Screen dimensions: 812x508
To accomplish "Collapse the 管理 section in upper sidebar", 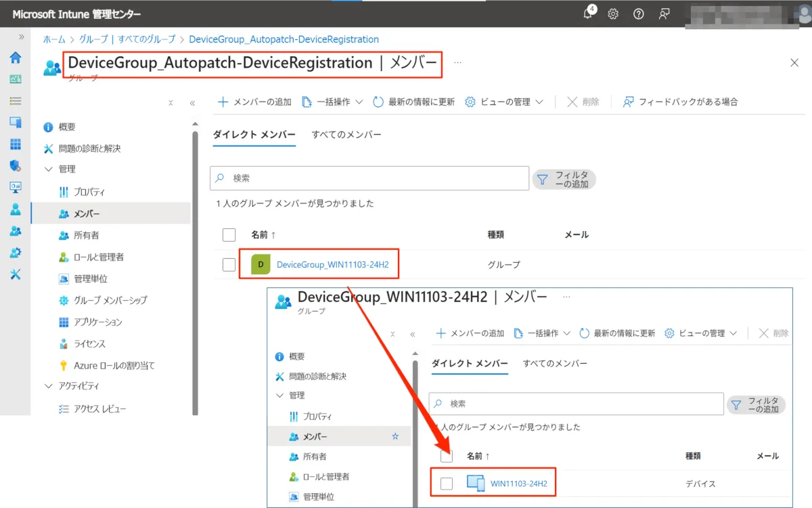I will coord(48,169).
